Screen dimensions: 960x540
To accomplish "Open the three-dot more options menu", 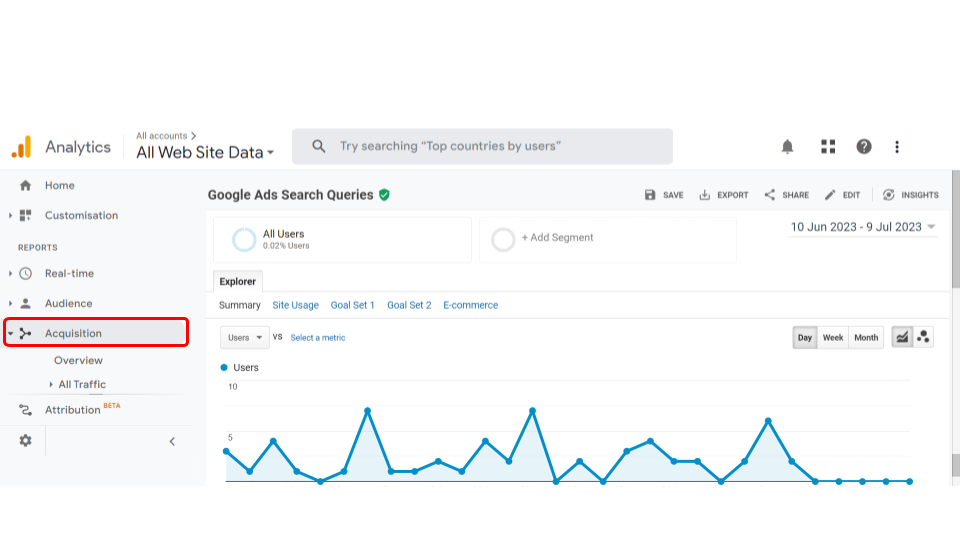I will (897, 147).
